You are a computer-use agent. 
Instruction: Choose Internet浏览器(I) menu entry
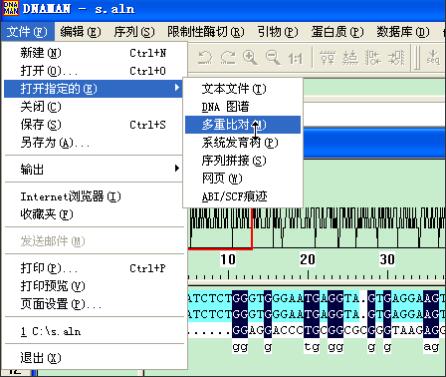[x=93, y=196]
